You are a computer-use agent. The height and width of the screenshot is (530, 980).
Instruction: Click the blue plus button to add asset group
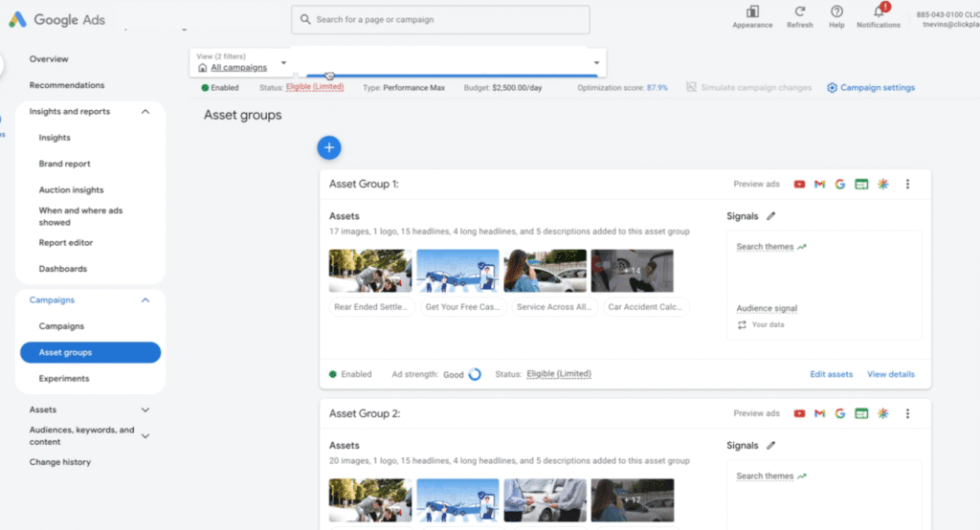329,147
